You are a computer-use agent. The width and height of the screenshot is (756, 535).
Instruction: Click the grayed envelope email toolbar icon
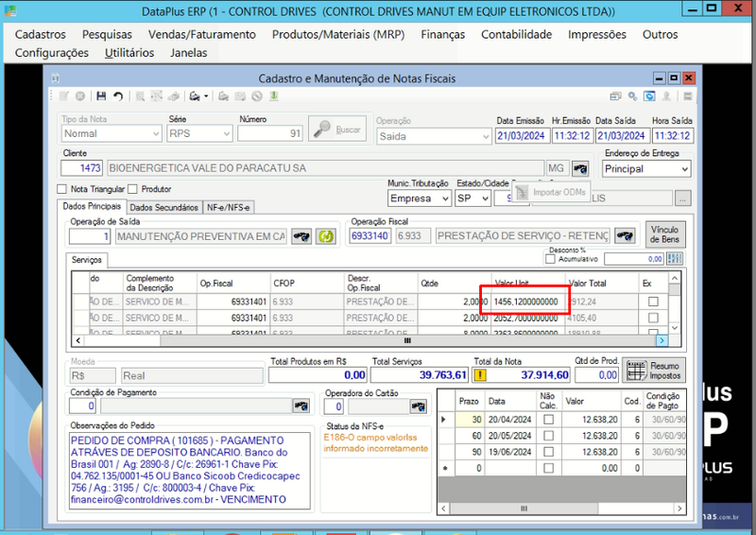tap(240, 96)
